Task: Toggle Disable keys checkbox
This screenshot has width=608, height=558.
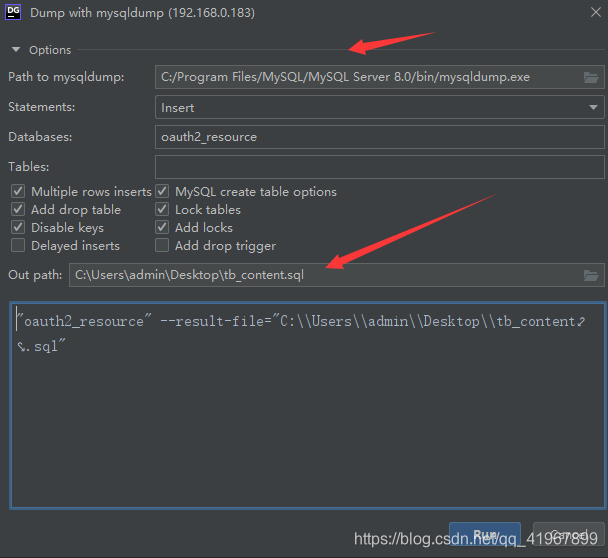Action: pyautogui.click(x=18, y=227)
